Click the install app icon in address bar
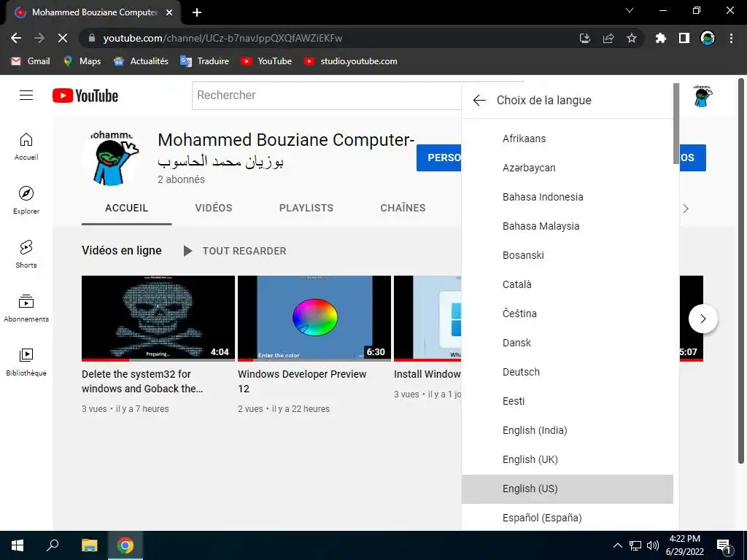The height and width of the screenshot is (560, 747). [x=585, y=38]
